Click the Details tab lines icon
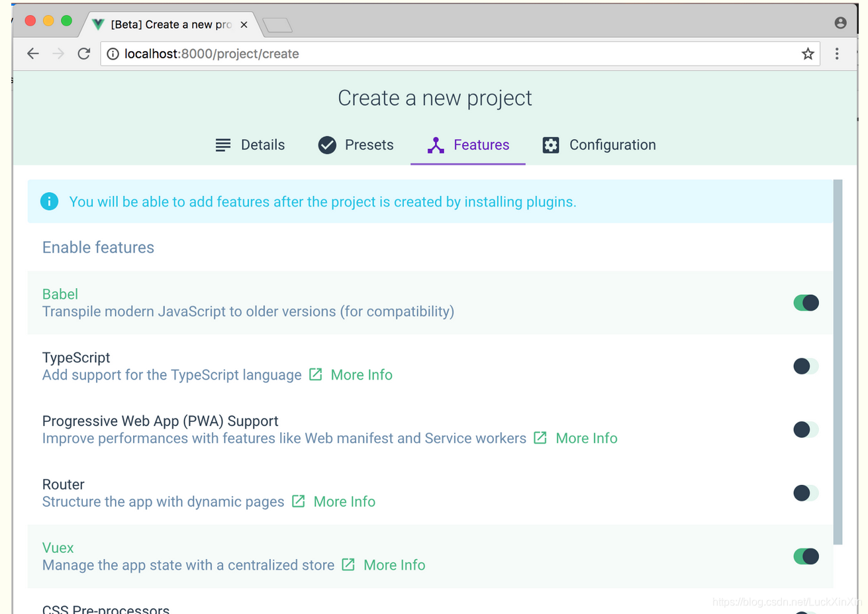The height and width of the screenshot is (614, 868). 223,145
